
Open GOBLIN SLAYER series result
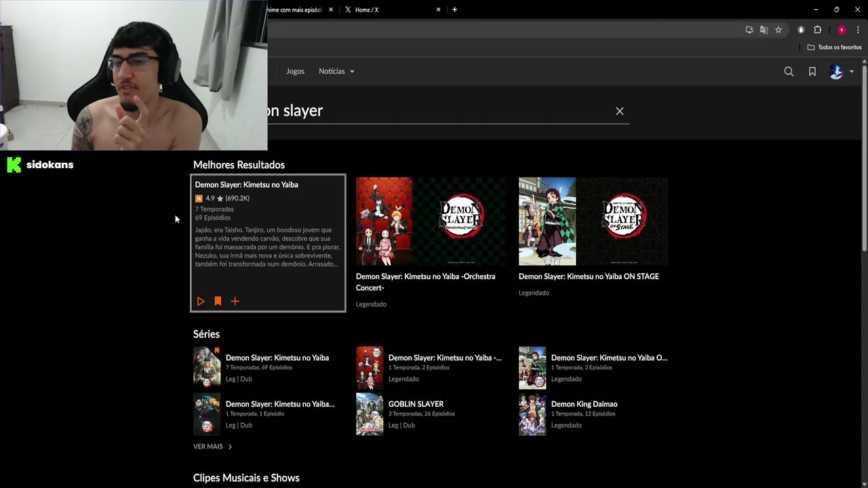(431, 414)
